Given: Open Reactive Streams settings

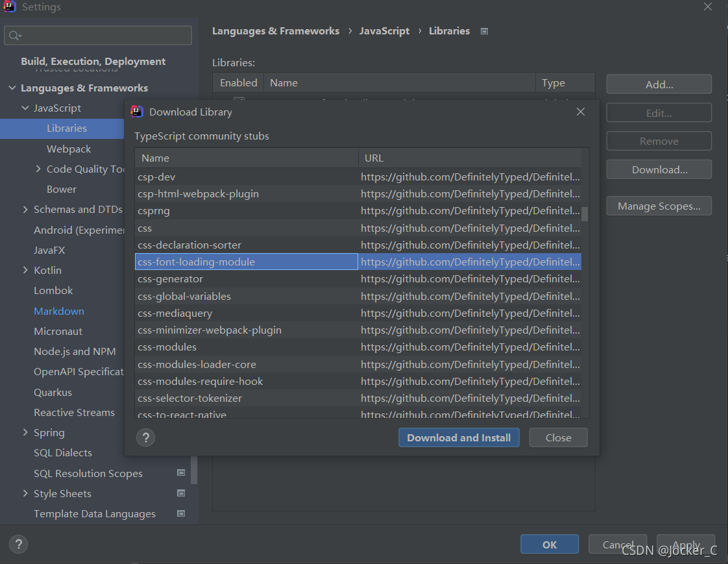Looking at the screenshot, I should pyautogui.click(x=74, y=413).
